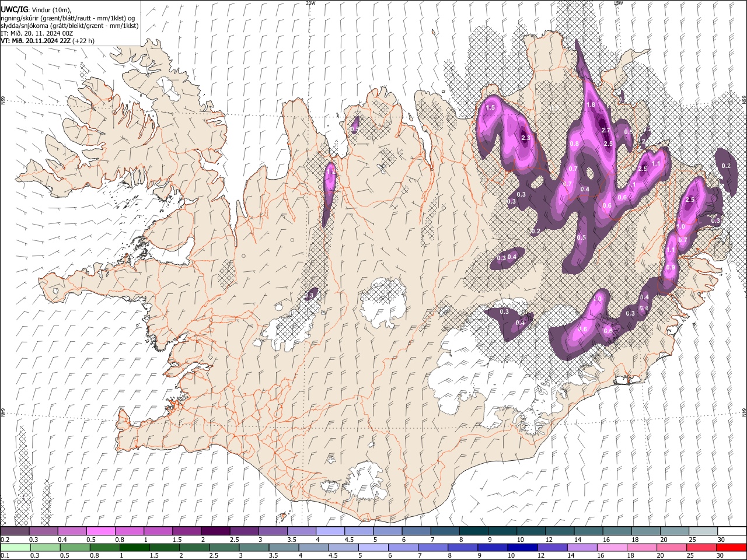Click the light purple 14–16 rain legend swatch
This screenshot has width=747, height=560.
[x=582, y=547]
